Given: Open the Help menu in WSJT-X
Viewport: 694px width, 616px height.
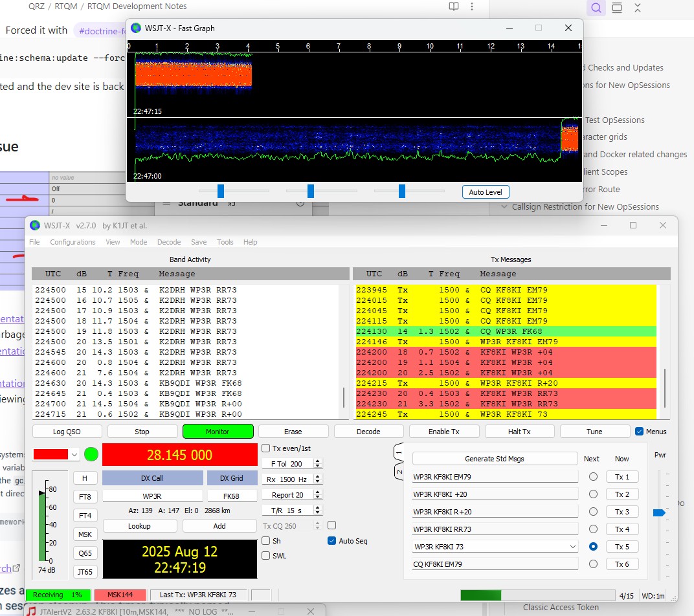Looking at the screenshot, I should pos(250,242).
